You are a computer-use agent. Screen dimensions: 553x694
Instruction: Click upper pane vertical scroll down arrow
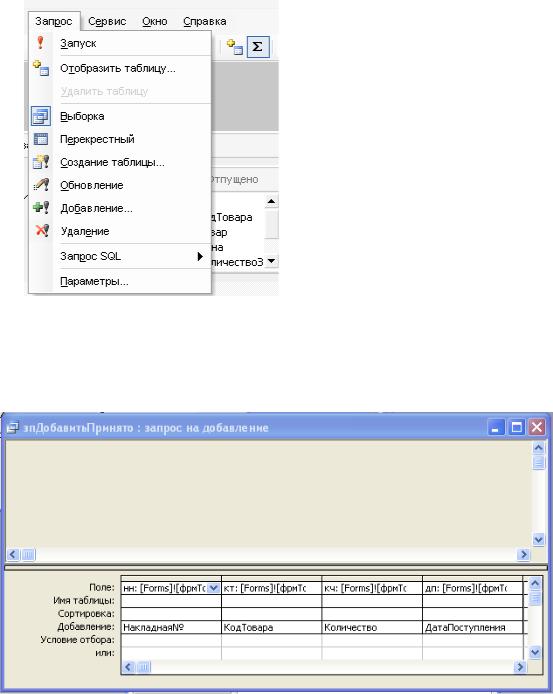click(538, 540)
